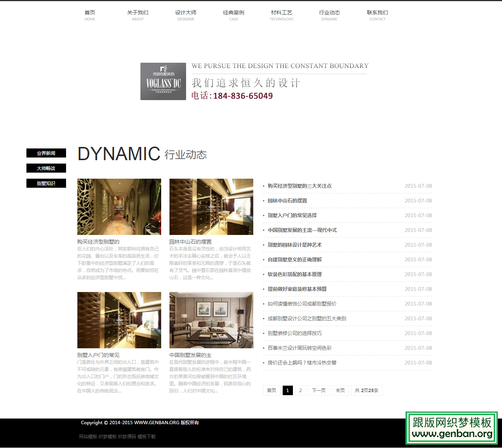Open 经典案例 CASE page
Screen dimensions: 502x448
point(233,15)
